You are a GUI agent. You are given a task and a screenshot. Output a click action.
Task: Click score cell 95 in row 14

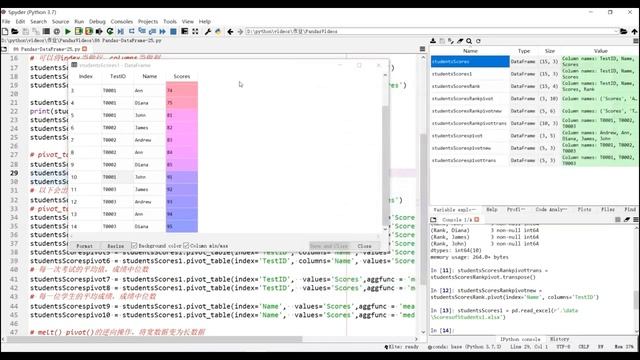click(x=182, y=226)
